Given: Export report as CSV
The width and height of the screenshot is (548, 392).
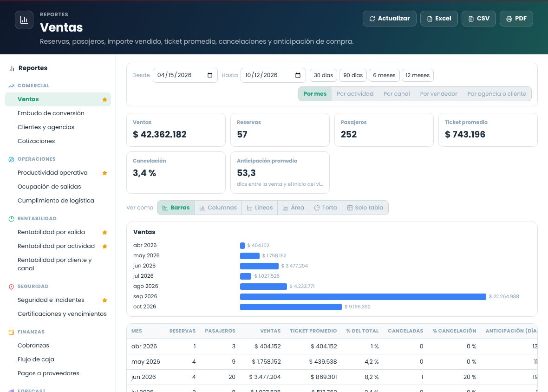Looking at the screenshot, I should (x=478, y=19).
